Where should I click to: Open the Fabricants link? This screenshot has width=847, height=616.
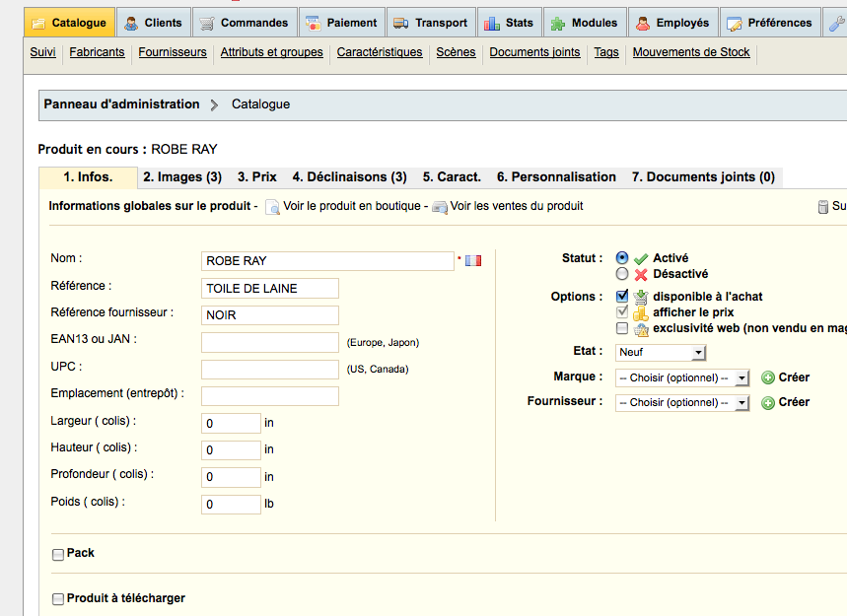click(x=97, y=52)
